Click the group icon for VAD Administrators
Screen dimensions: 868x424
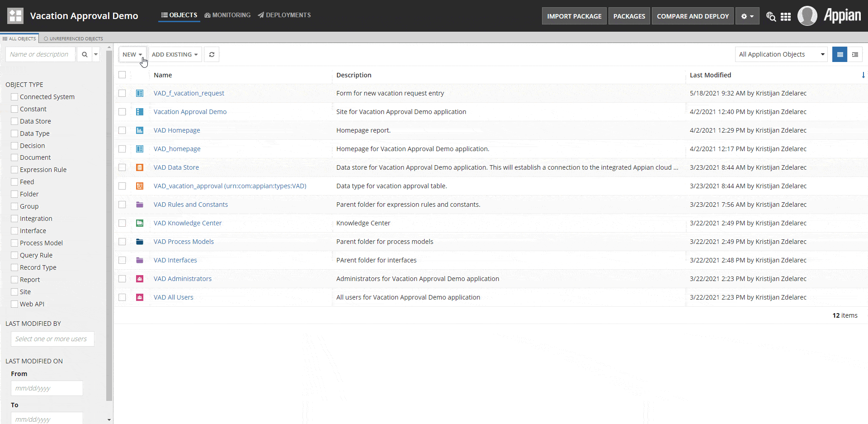(x=140, y=279)
